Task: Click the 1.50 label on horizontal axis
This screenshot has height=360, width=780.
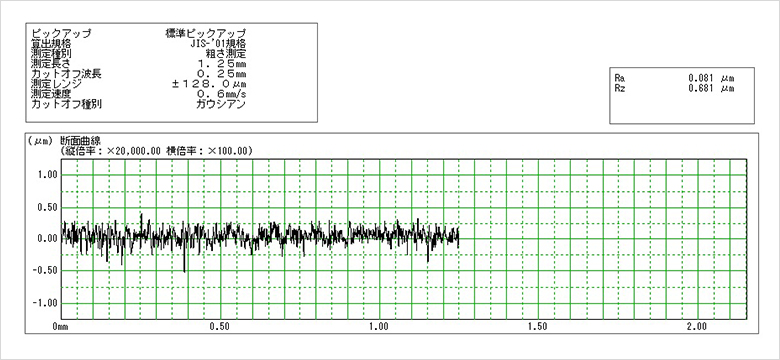Action: (538, 327)
